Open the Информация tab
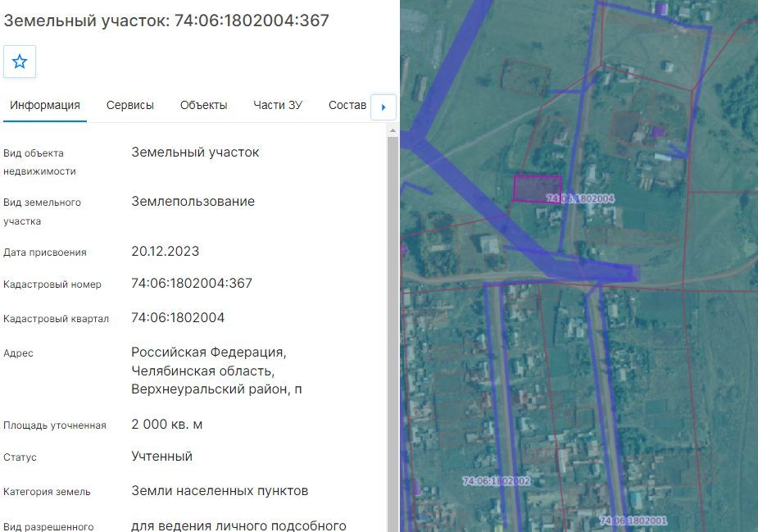 pyautogui.click(x=45, y=105)
